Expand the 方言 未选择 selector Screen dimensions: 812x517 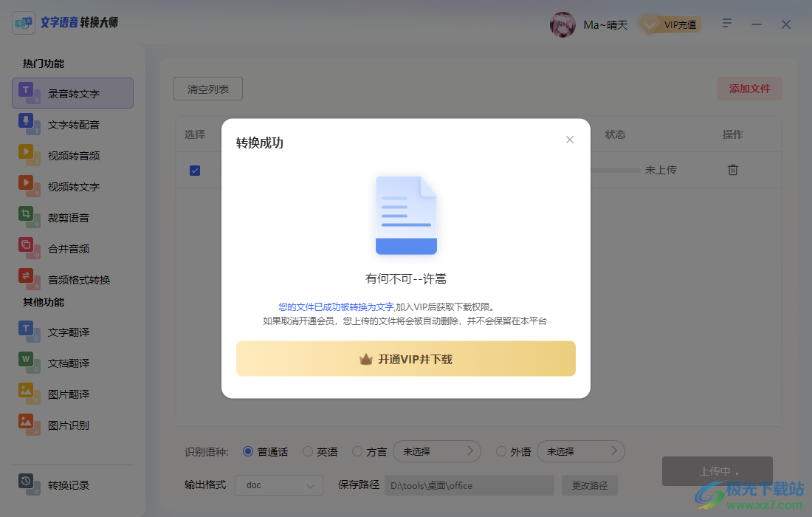[437, 451]
